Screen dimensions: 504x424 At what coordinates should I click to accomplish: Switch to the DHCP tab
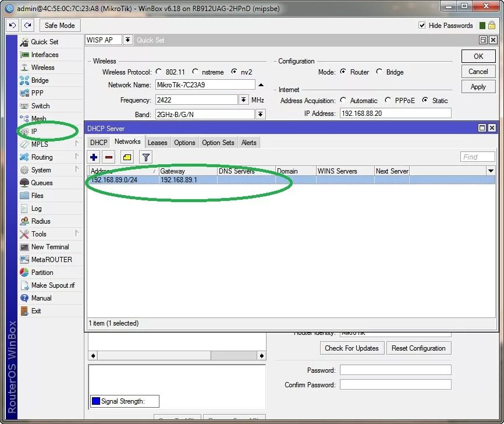coord(99,143)
